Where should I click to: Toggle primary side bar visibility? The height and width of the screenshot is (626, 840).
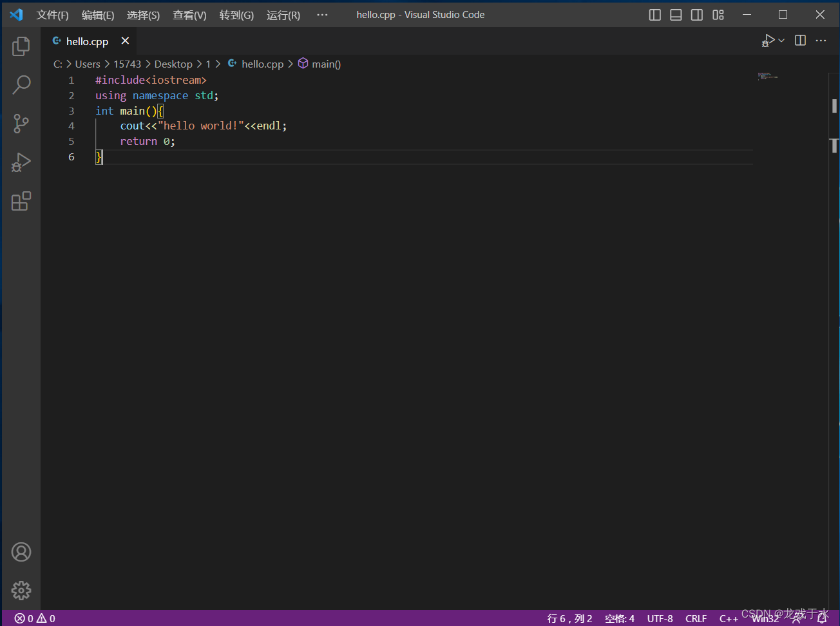[655, 15]
